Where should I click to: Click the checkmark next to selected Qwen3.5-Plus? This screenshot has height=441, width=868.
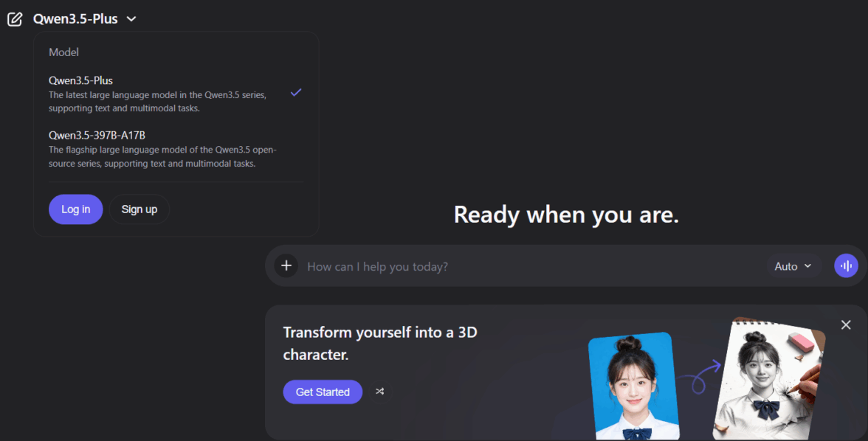(x=296, y=92)
